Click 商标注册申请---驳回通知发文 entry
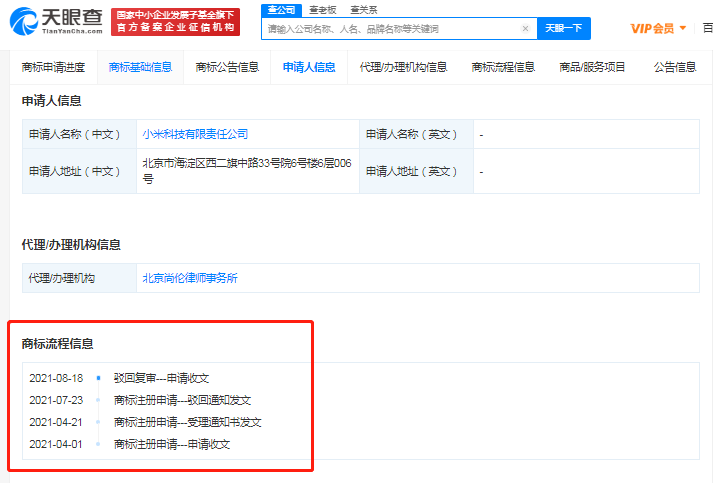The image size is (713, 483). (x=182, y=400)
